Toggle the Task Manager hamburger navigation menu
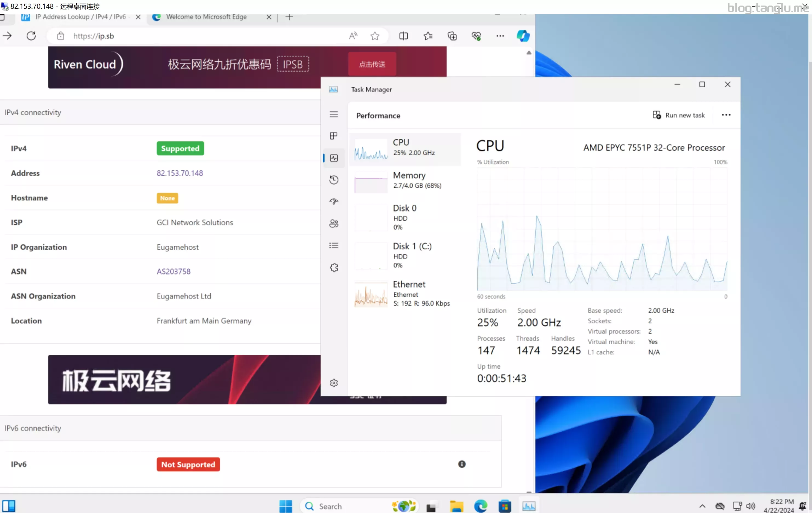Viewport: 812px width, 513px height. pyautogui.click(x=334, y=114)
